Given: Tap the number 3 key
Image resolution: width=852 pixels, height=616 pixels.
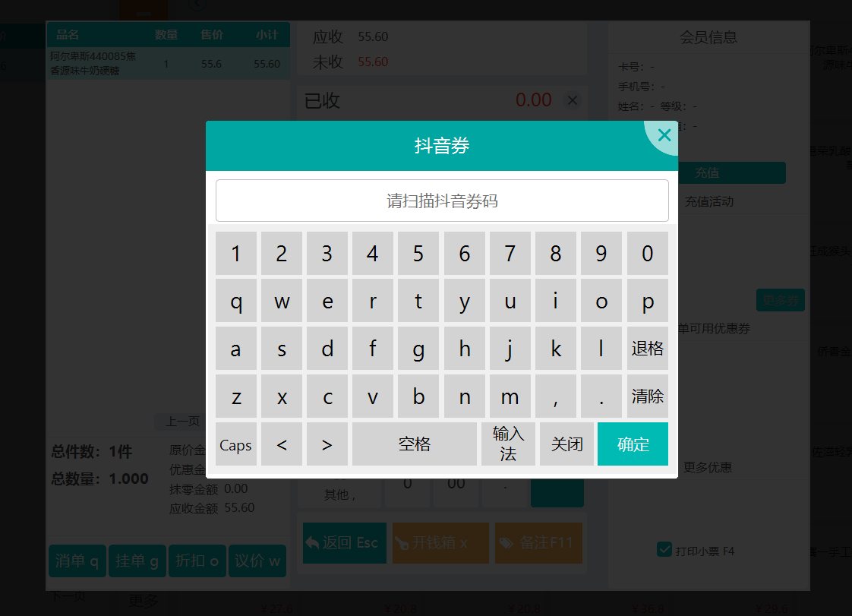Looking at the screenshot, I should (x=327, y=254).
